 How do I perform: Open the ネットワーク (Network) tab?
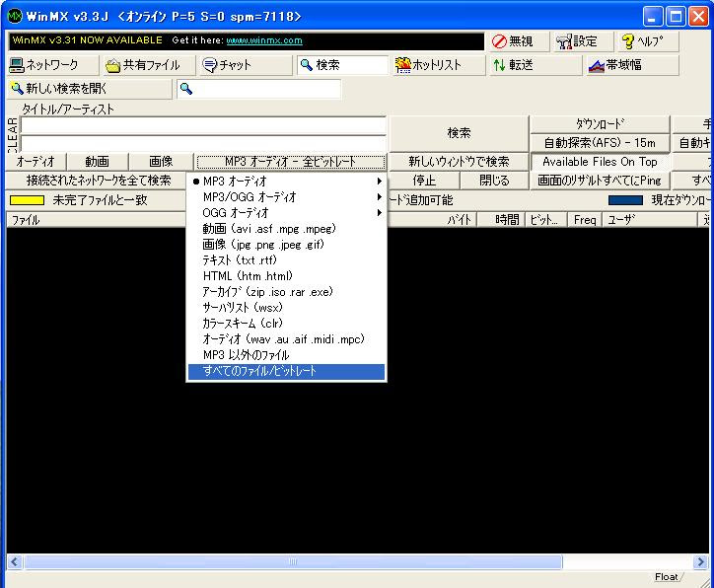coord(52,65)
